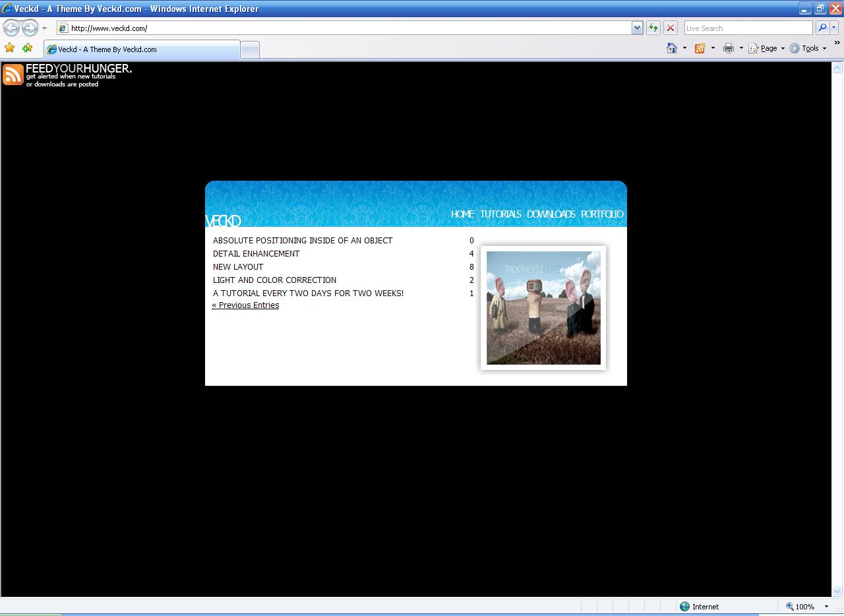The image size is (844, 616).
Task: Click the browser Back arrow button
Action: point(11,28)
